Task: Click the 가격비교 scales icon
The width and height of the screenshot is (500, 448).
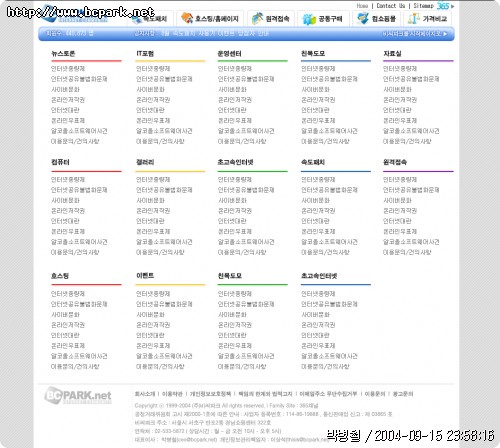Action: click(x=413, y=18)
